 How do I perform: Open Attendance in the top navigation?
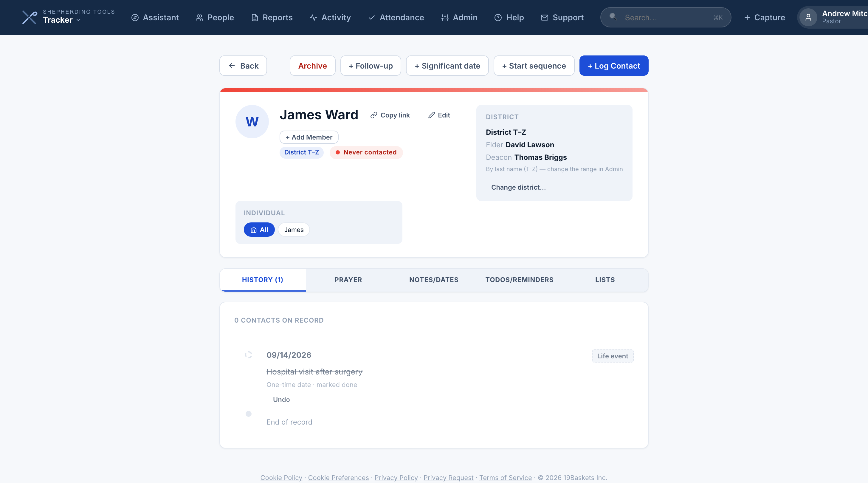point(396,18)
